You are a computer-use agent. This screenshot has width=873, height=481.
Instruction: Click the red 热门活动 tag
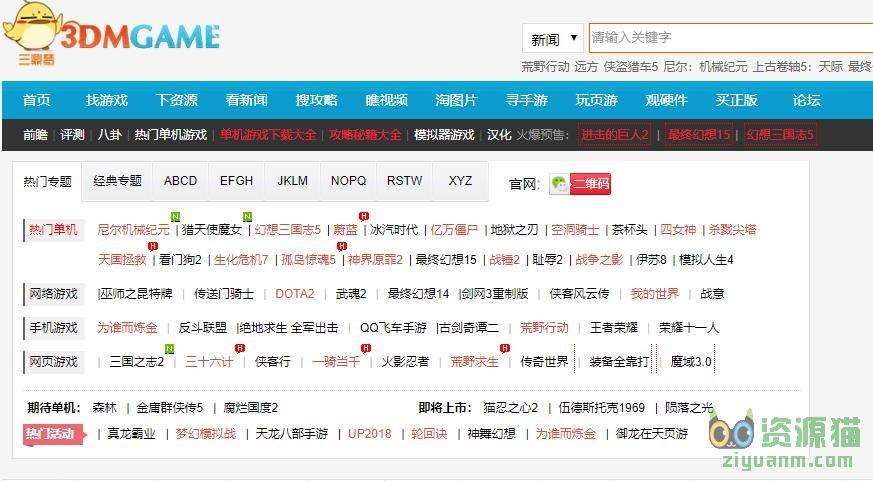pyautogui.click(x=53, y=434)
